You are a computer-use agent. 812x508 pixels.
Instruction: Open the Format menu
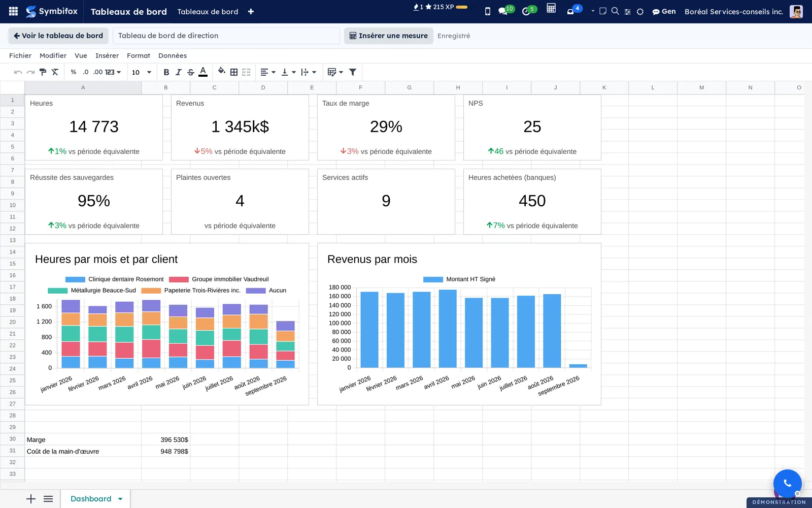[139, 55]
